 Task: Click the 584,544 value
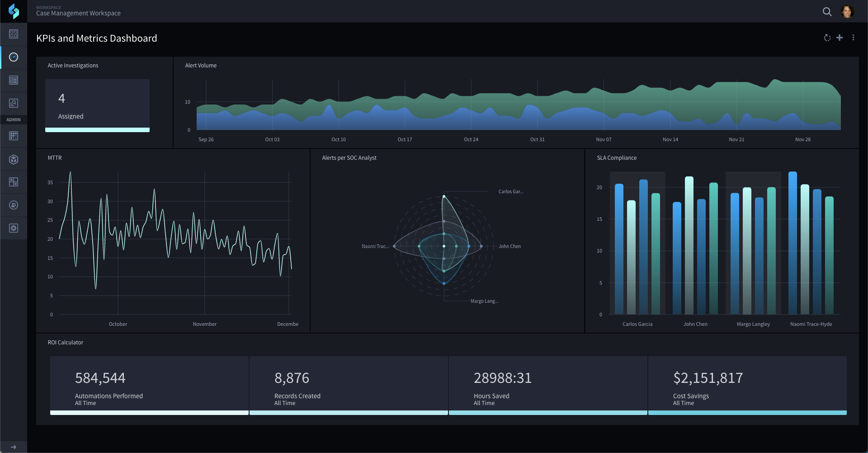point(100,378)
